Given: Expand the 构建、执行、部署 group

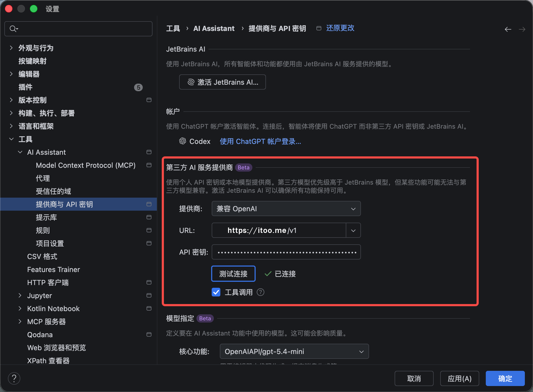Looking at the screenshot, I should click(x=11, y=113).
